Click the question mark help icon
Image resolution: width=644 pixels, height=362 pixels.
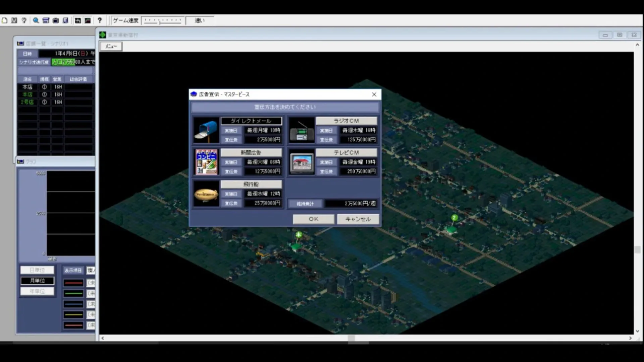(100, 20)
